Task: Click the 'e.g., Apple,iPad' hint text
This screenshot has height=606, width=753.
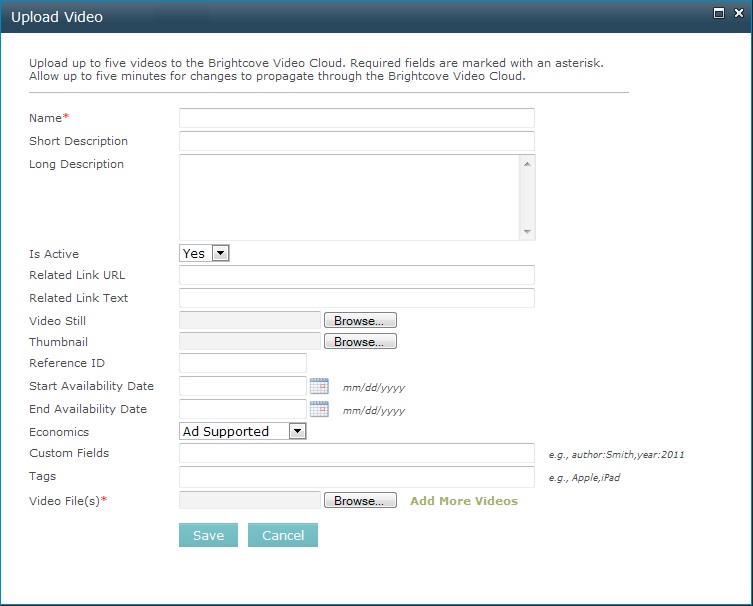Action: (584, 477)
